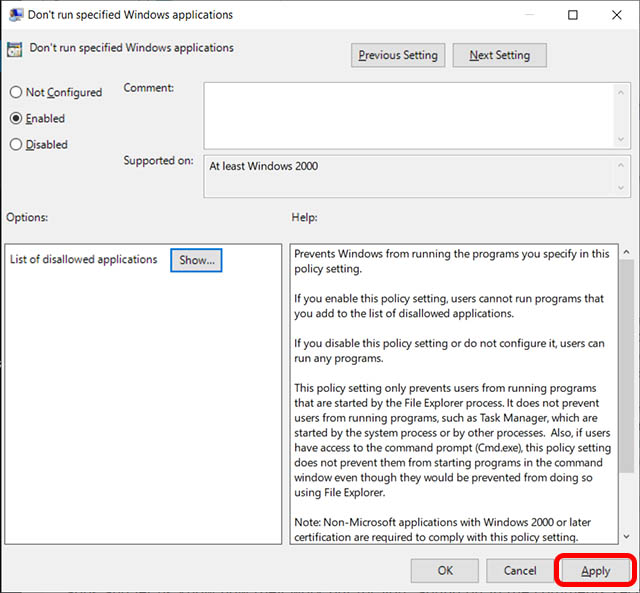The width and height of the screenshot is (640, 593).
Task: Cancel the policy changes
Action: 520,570
